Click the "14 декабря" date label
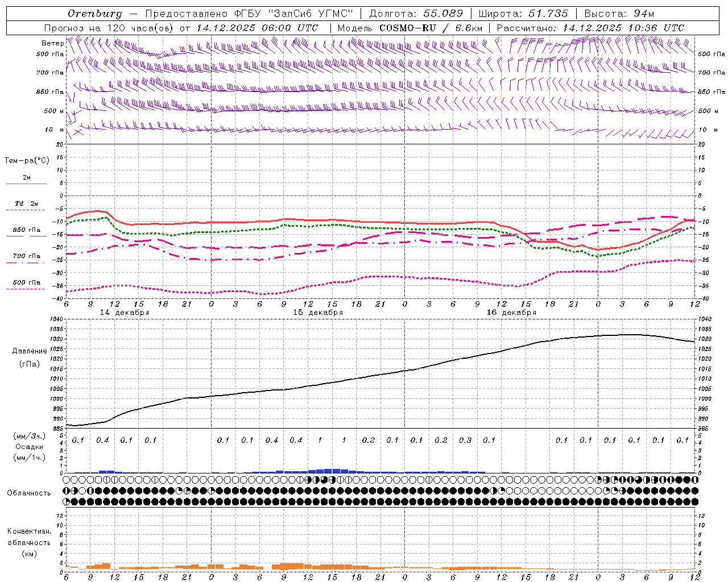The height and width of the screenshot is (582, 728). 125,313
